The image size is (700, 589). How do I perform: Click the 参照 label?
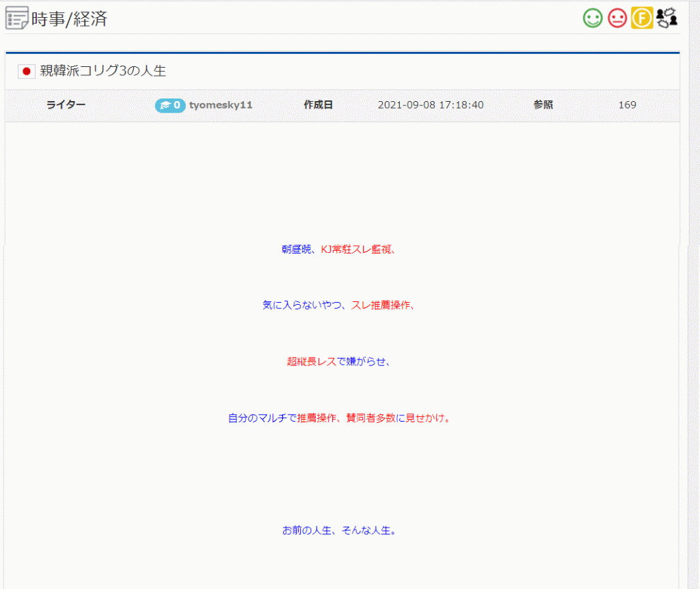pyautogui.click(x=543, y=105)
